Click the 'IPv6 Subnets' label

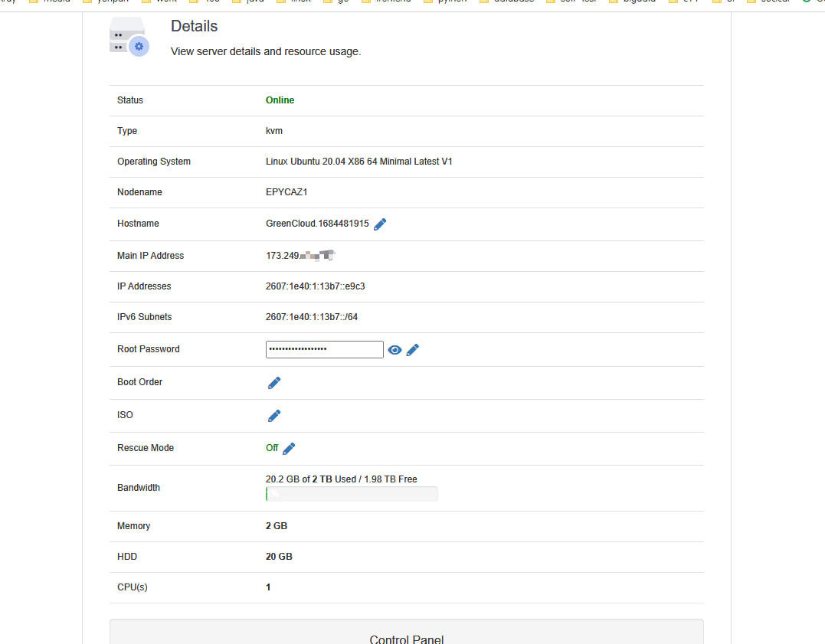pos(145,317)
